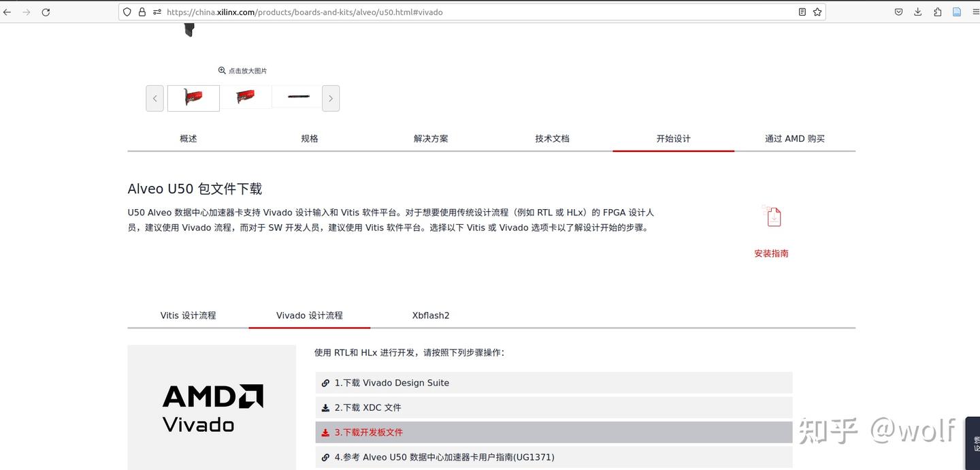980x470 pixels.
Task: Open the browser extensions puzzle icon
Action: (x=938, y=12)
